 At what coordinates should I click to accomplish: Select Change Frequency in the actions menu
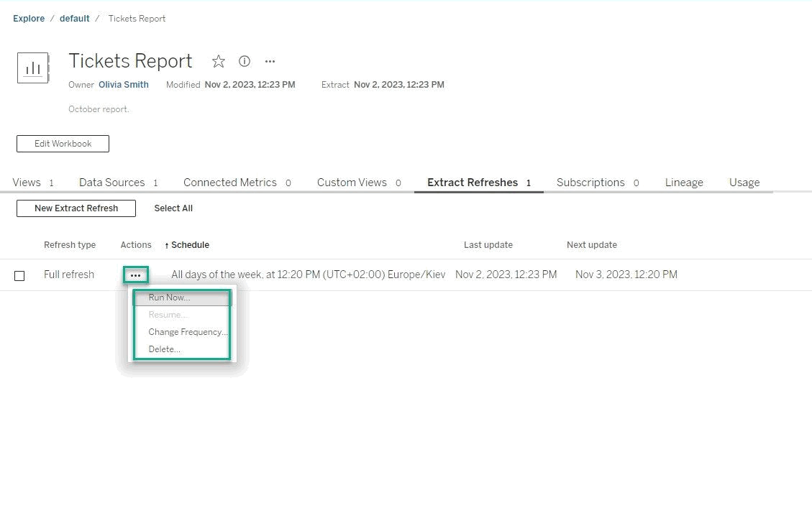point(188,332)
